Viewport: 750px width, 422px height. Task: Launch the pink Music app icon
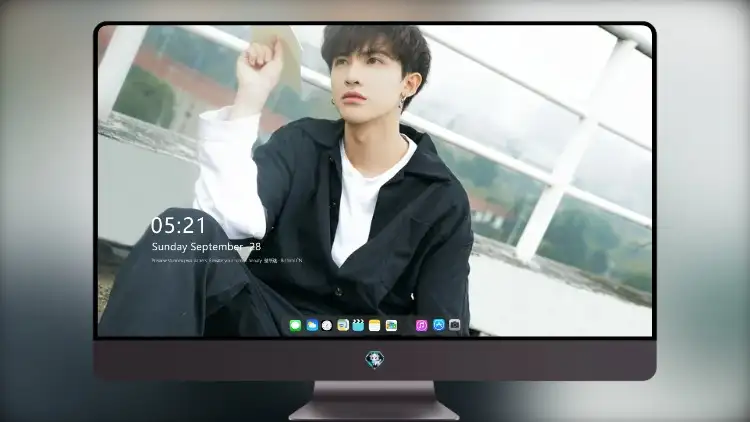pyautogui.click(x=421, y=326)
